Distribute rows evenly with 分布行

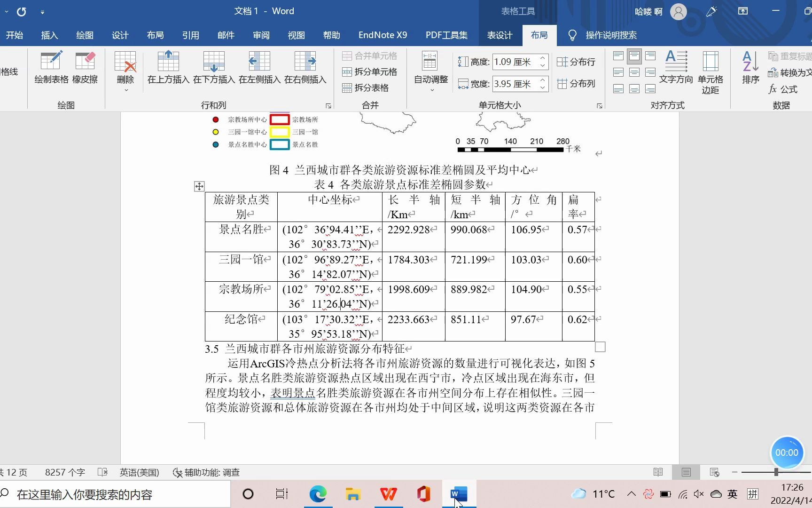pyautogui.click(x=577, y=62)
